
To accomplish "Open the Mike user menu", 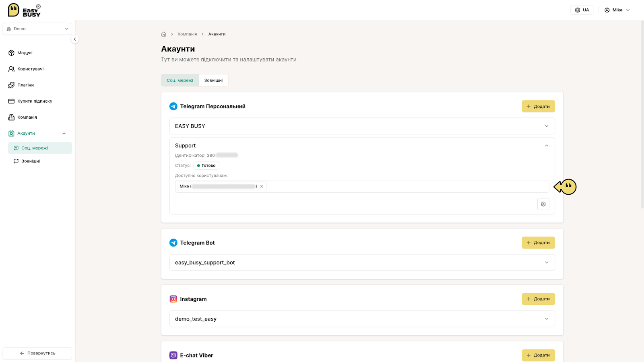I will 617,10.
